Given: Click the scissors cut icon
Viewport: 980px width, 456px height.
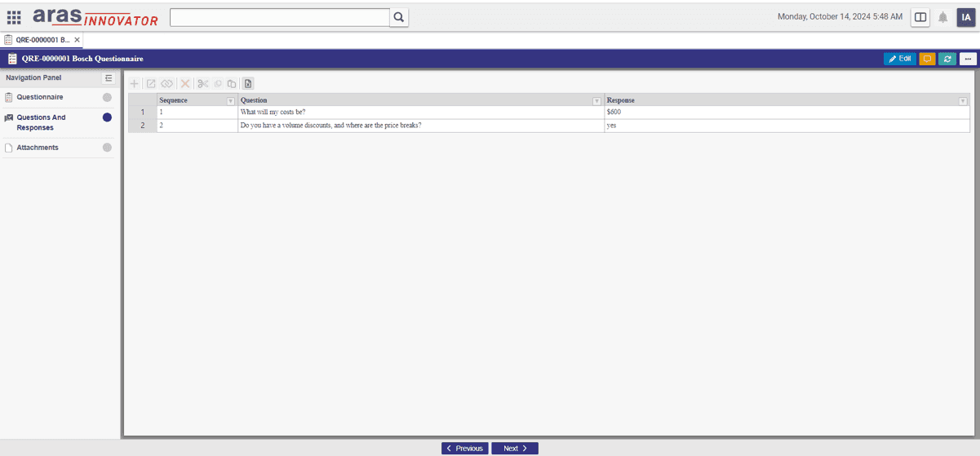Looking at the screenshot, I should (203, 83).
